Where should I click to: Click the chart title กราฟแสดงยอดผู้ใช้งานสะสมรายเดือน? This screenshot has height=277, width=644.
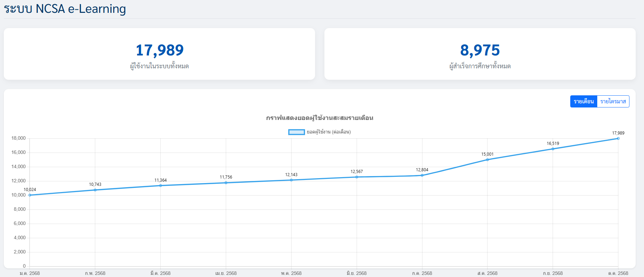pyautogui.click(x=320, y=118)
